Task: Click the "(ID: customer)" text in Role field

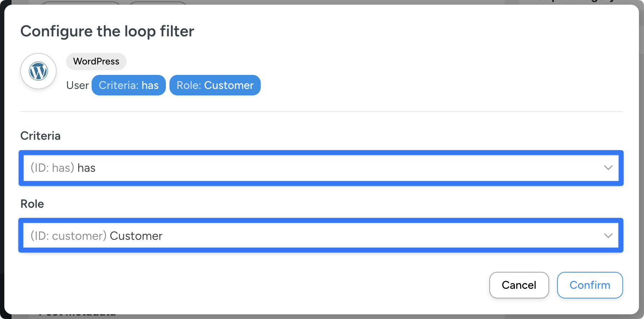Action: pos(69,236)
